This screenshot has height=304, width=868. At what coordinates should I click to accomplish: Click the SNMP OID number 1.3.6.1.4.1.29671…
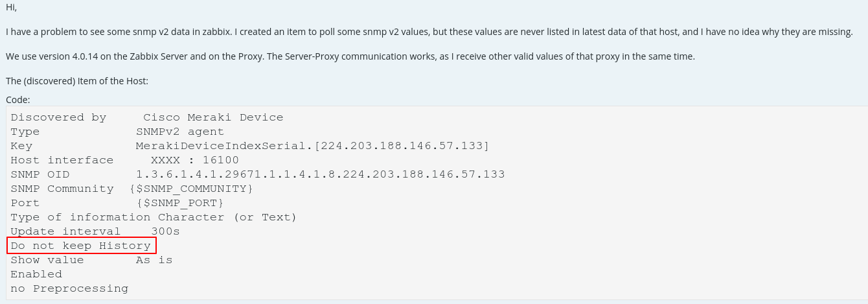pyautogui.click(x=320, y=174)
